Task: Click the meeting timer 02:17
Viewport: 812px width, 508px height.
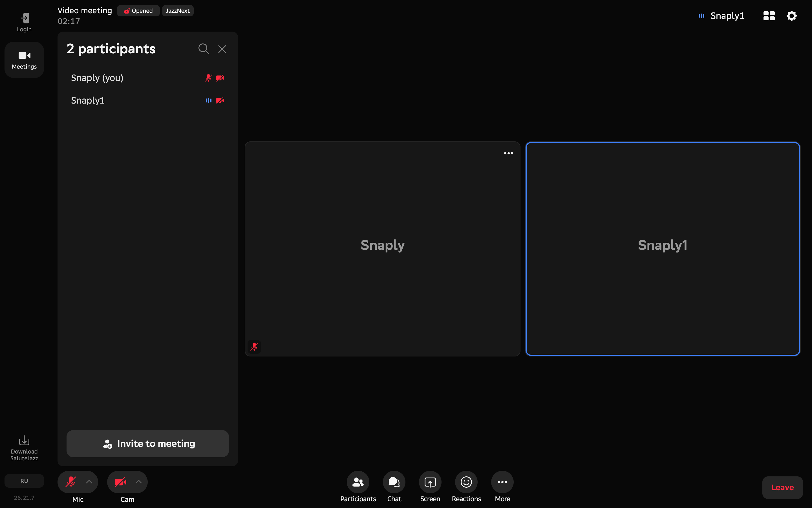Action: pos(69,21)
